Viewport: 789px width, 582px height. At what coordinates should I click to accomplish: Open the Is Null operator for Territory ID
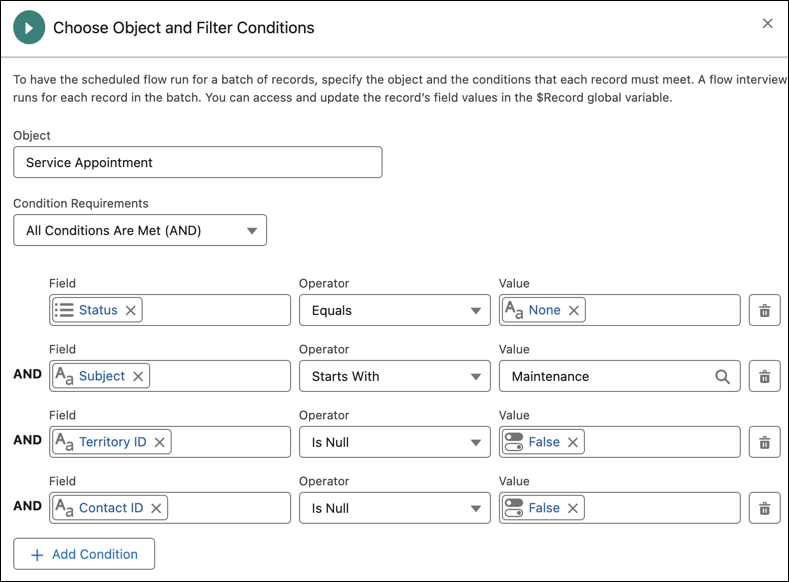pyautogui.click(x=394, y=442)
